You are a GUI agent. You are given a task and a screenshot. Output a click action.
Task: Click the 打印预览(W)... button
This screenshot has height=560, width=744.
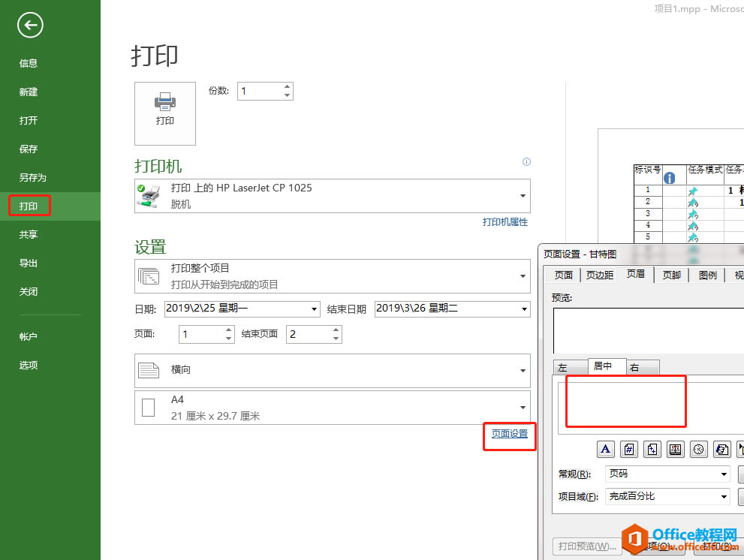[587, 546]
